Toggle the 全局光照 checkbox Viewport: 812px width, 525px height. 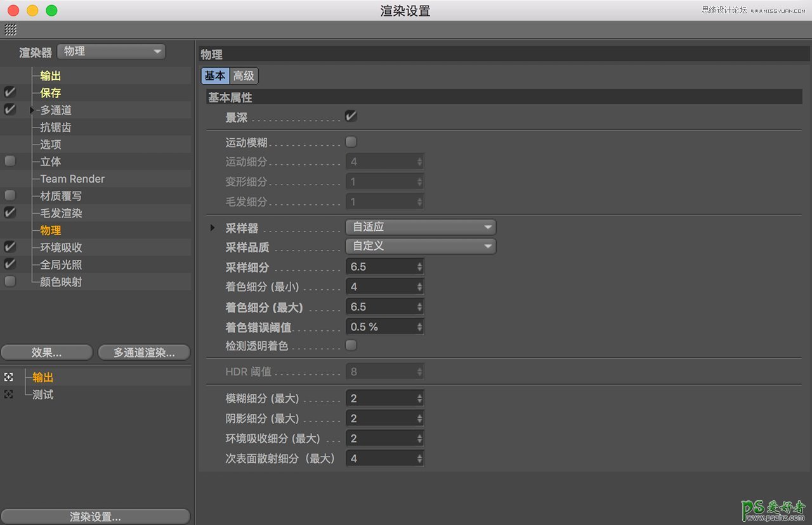10,264
